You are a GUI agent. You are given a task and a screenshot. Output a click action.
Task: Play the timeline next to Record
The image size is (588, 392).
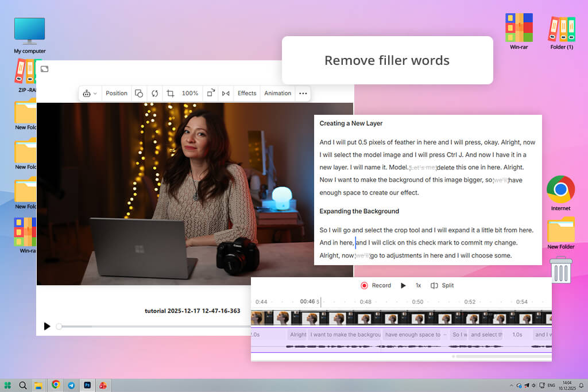point(403,286)
